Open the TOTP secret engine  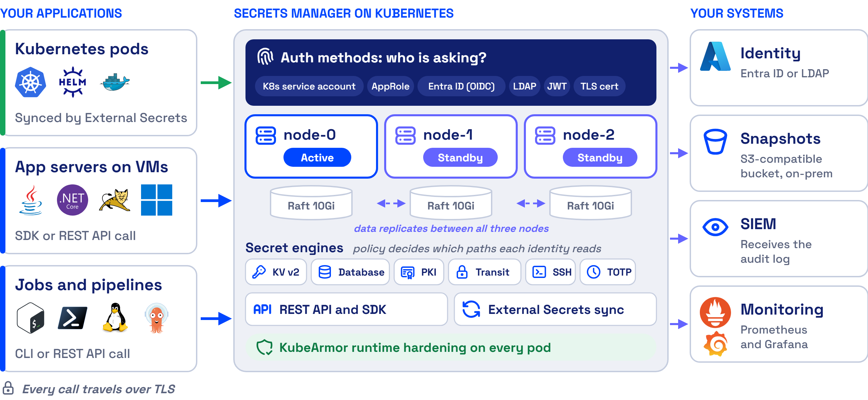[x=608, y=272]
